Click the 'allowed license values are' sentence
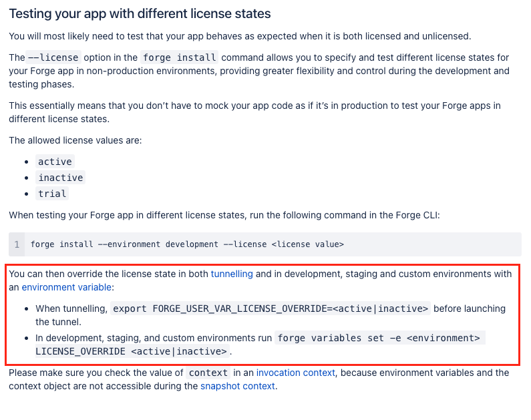Screen dimensions: 531x420 [75, 140]
